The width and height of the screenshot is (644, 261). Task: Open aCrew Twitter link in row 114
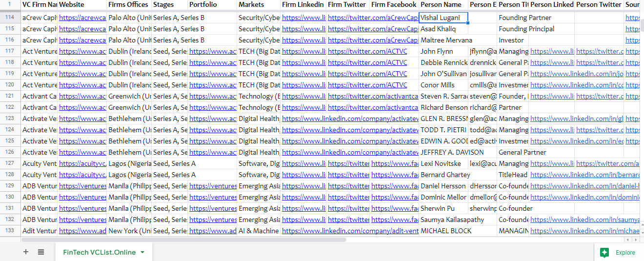[373, 18]
